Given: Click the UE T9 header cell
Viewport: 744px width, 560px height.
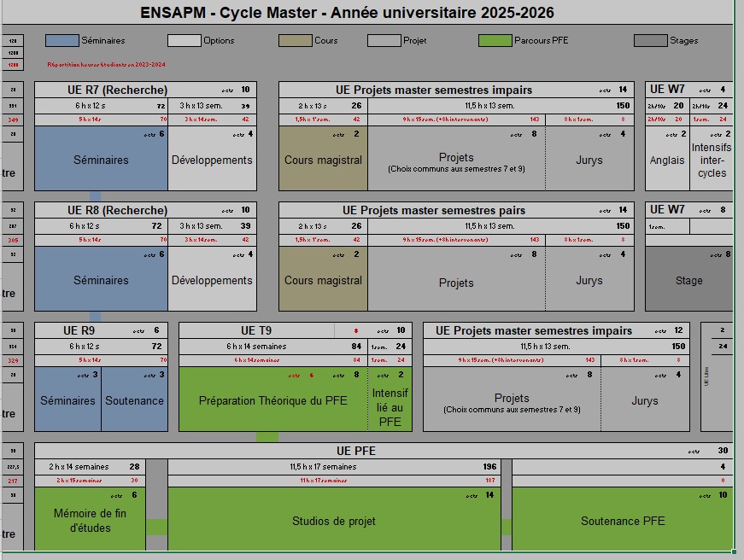Looking at the screenshot, I should tap(255, 330).
